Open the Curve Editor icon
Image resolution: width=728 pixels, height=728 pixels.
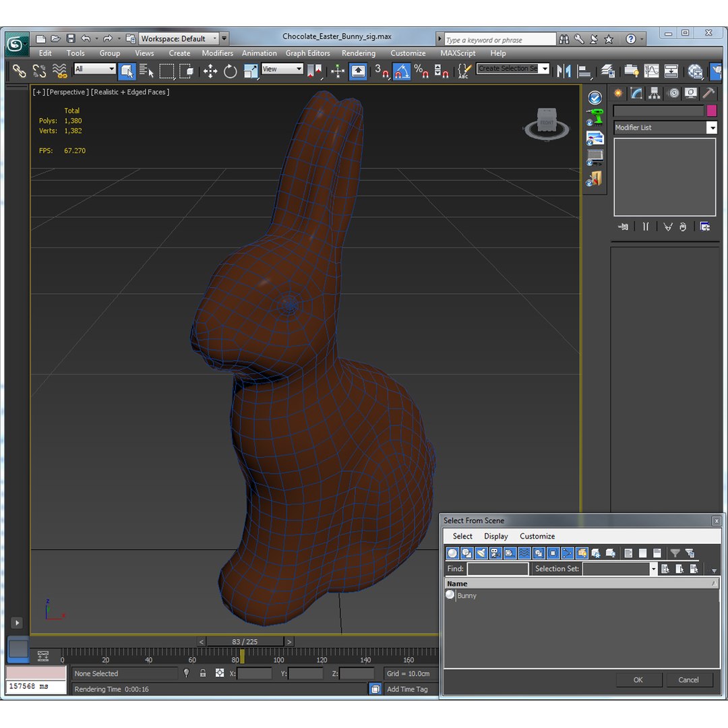click(x=651, y=71)
